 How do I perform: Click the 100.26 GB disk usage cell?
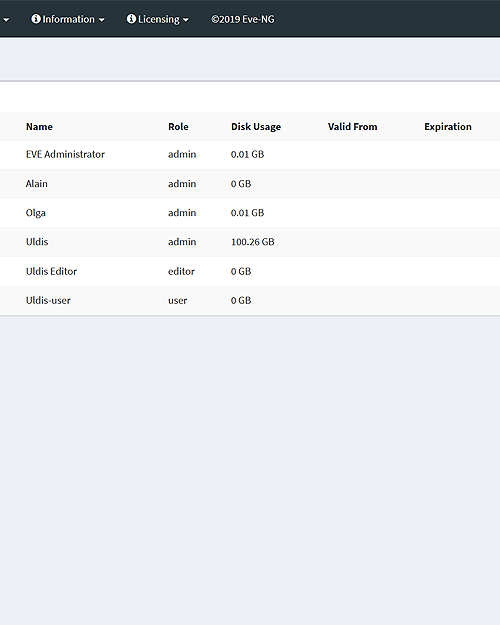pyautogui.click(x=253, y=242)
